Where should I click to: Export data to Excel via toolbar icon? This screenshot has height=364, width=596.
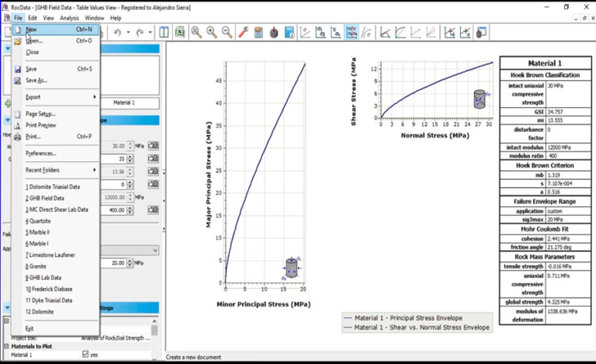click(x=180, y=33)
